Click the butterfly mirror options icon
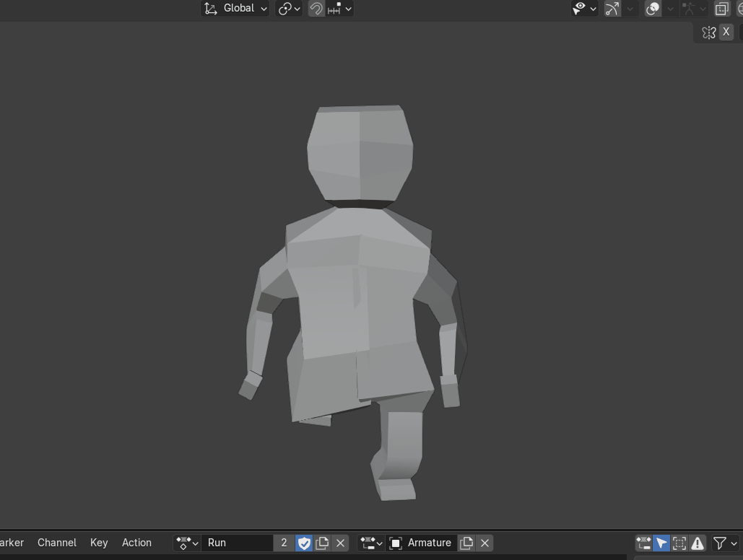The image size is (743, 560). 708,32
